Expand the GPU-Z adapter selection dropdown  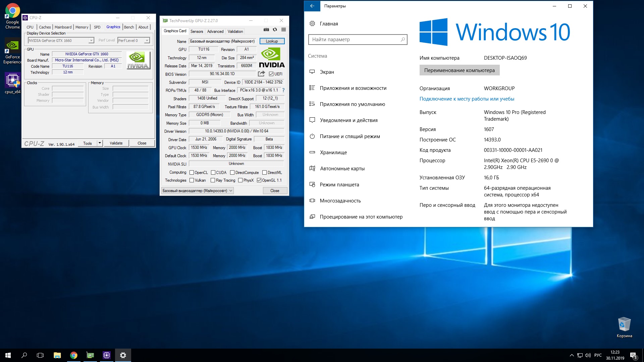231,191
